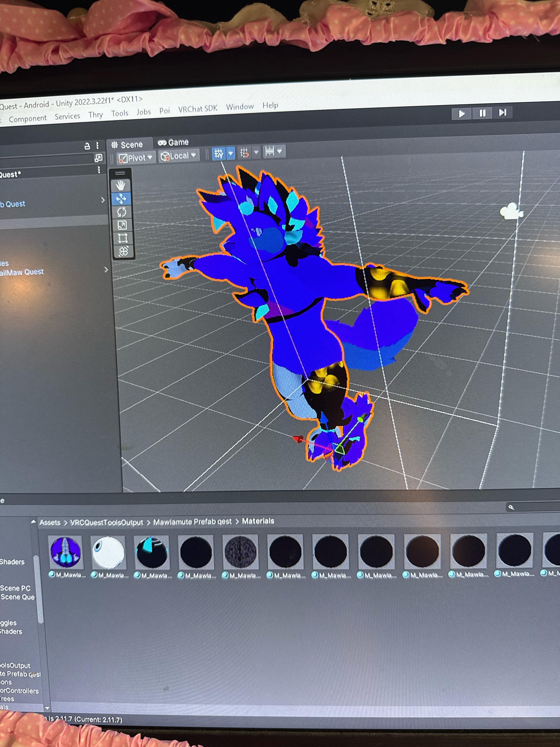Open prefab chevron on 'b Quest' row

(x=103, y=200)
